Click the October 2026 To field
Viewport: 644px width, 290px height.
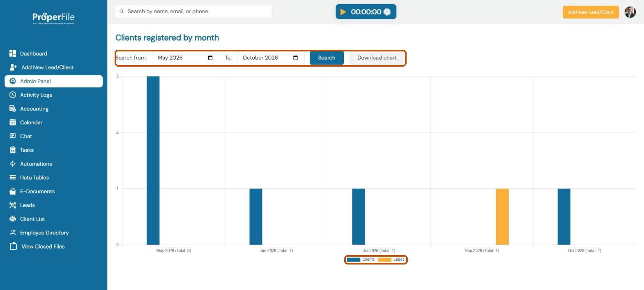[270, 58]
